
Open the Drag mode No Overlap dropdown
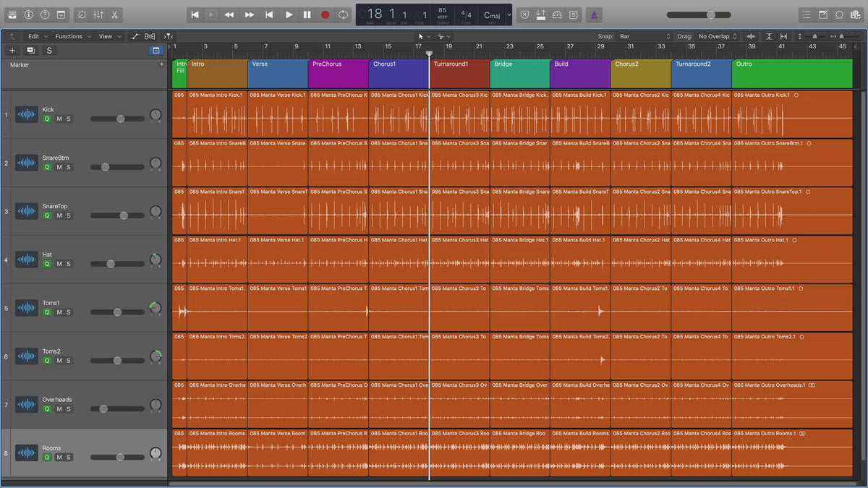[x=718, y=36]
